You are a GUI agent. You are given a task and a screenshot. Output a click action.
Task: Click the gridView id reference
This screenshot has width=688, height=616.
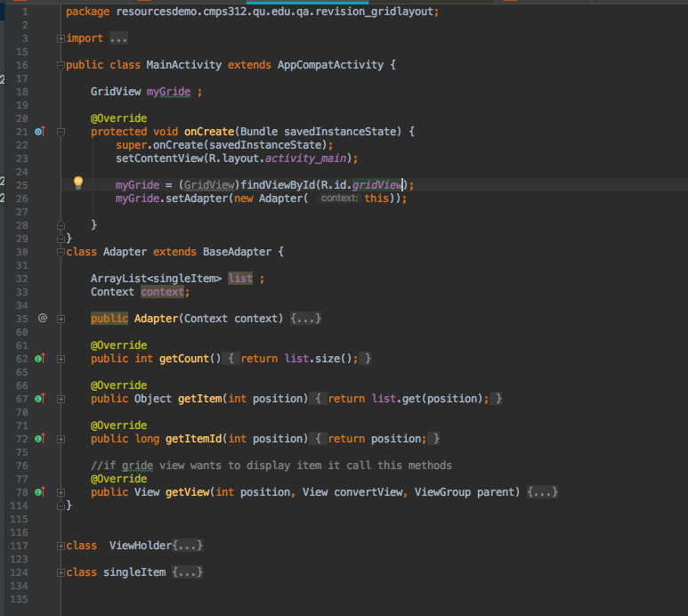coord(376,185)
